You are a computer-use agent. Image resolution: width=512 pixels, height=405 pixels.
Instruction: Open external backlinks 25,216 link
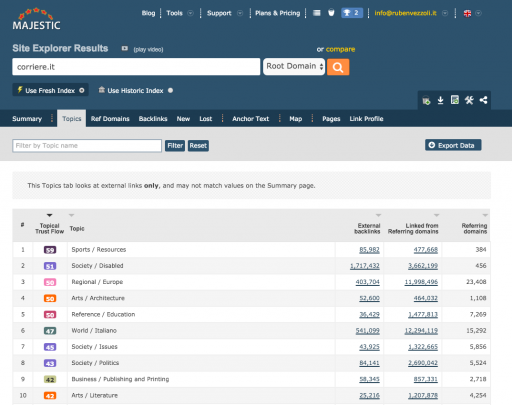pyautogui.click(x=369, y=396)
